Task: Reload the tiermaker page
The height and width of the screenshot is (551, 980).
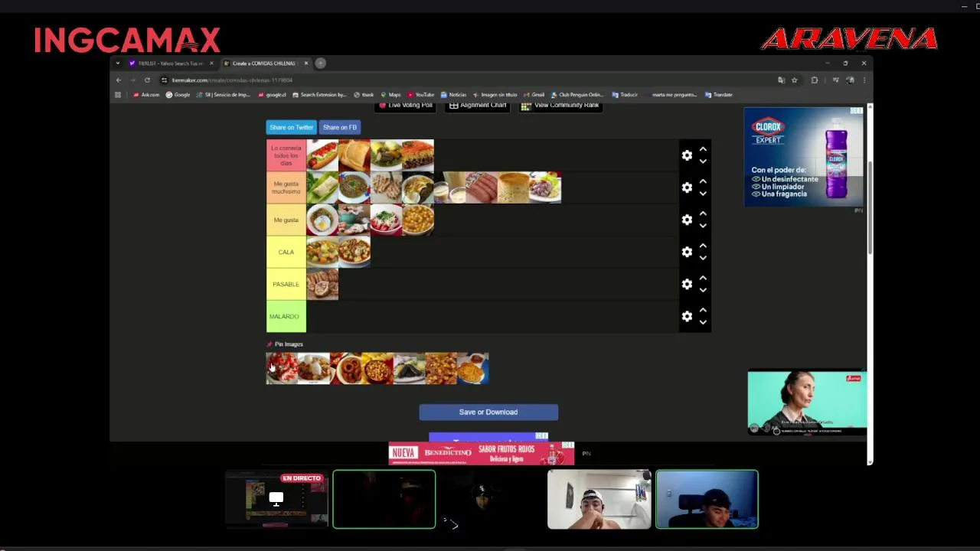Action: (147, 80)
